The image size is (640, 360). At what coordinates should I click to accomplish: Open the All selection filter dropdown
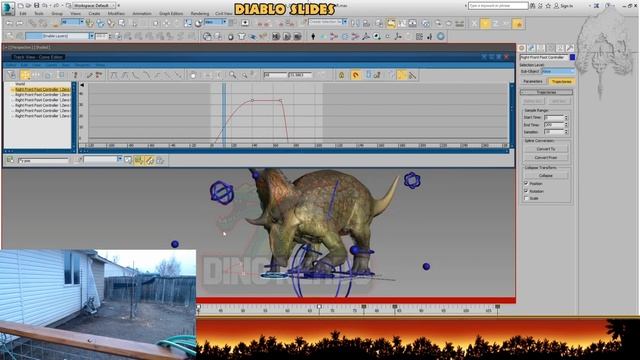point(72,22)
